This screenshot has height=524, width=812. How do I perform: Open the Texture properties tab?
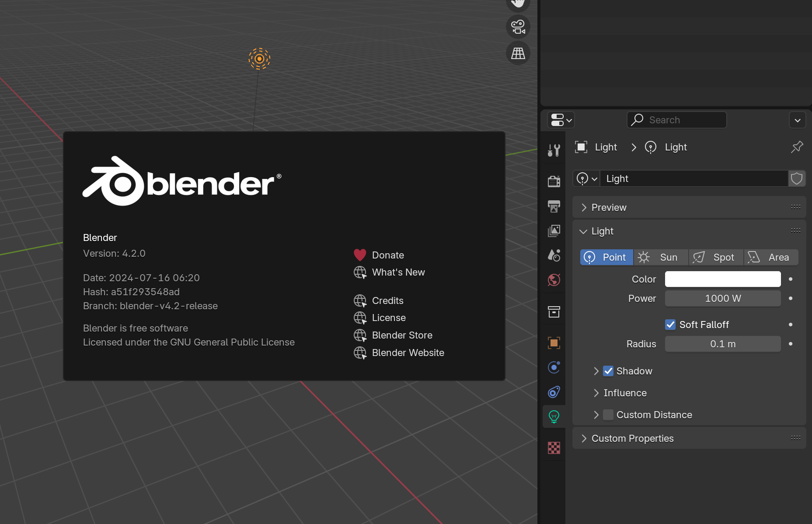pyautogui.click(x=554, y=447)
